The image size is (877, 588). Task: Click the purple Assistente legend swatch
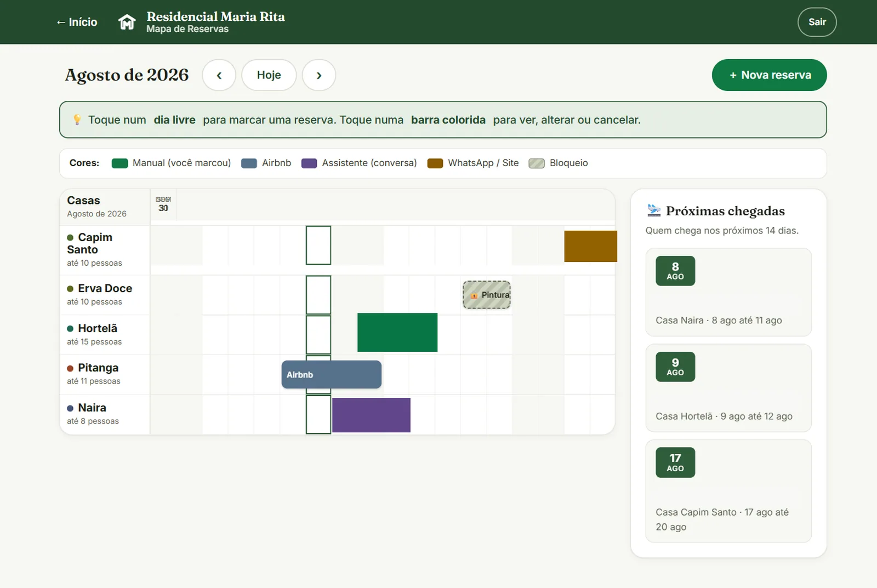point(309,163)
